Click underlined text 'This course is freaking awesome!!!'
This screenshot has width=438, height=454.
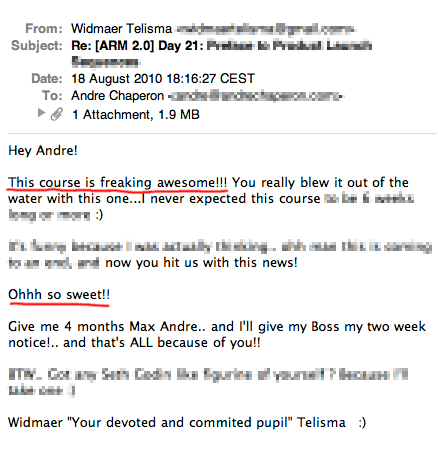point(118,183)
